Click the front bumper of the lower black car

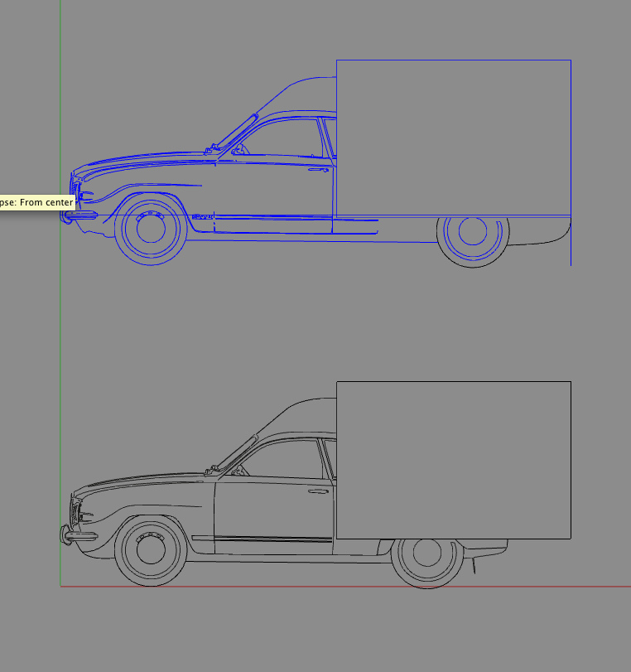79,535
